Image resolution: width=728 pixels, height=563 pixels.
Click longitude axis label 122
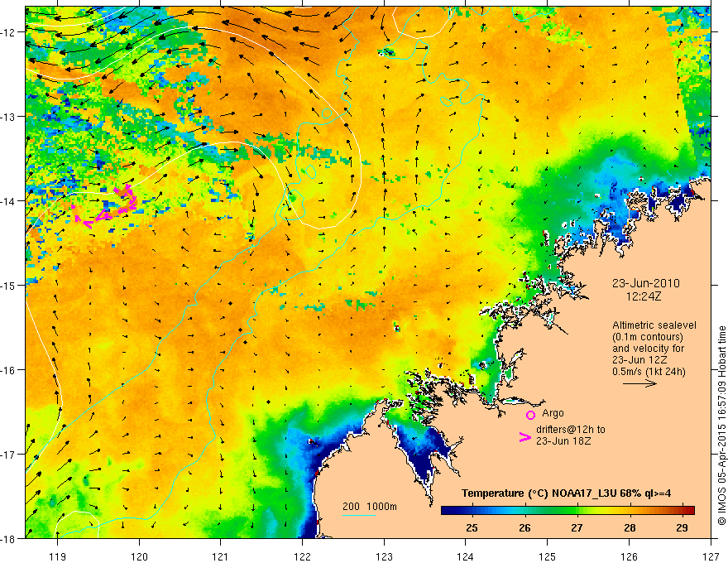302,556
